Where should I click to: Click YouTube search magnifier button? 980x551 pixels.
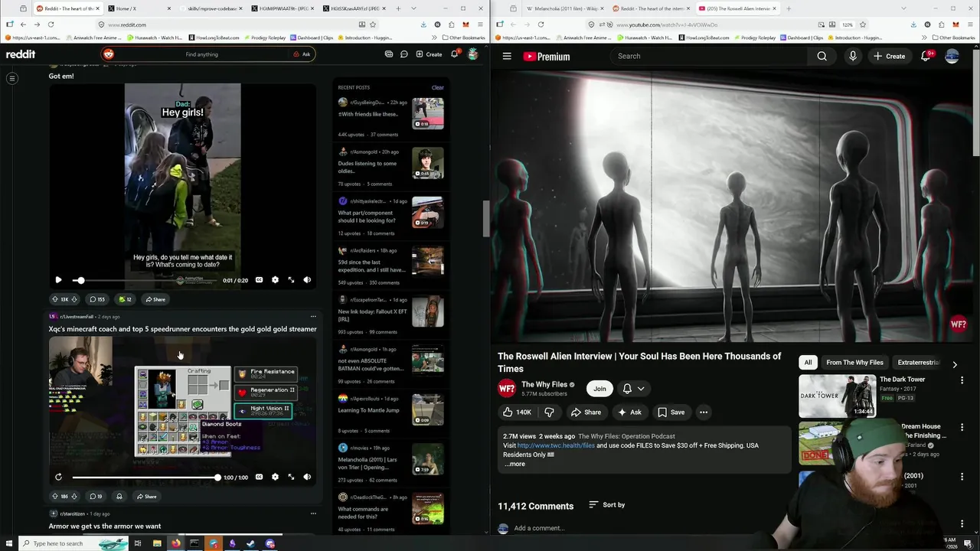point(822,56)
